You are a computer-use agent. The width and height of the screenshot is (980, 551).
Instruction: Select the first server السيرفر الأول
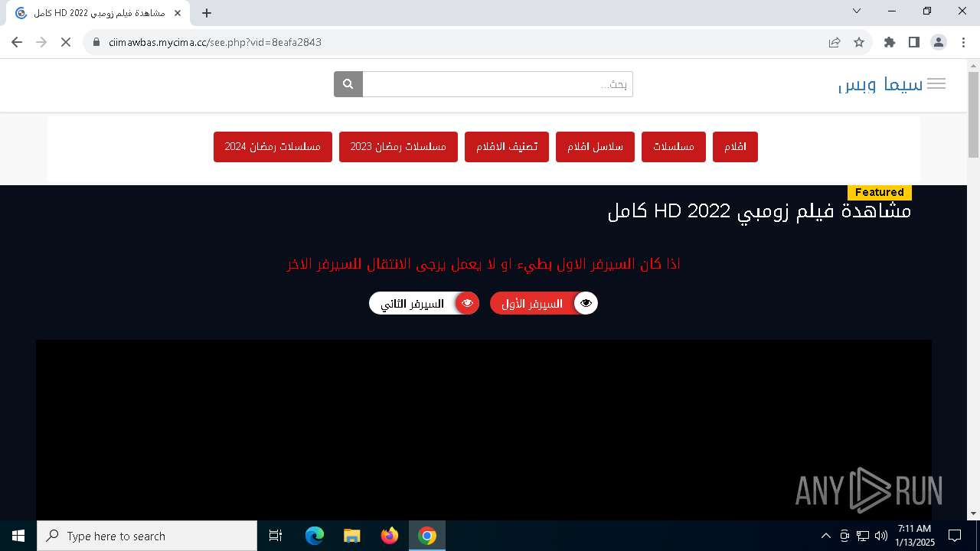pos(544,304)
